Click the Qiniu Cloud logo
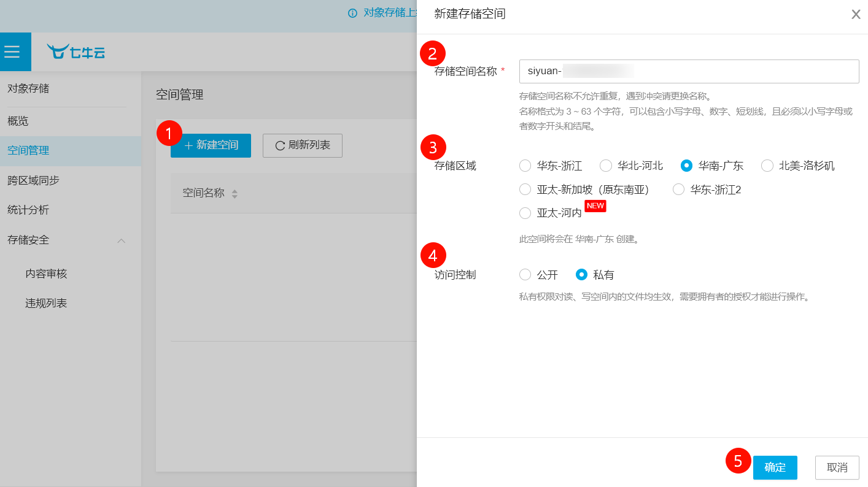868x487 pixels. 76,52
